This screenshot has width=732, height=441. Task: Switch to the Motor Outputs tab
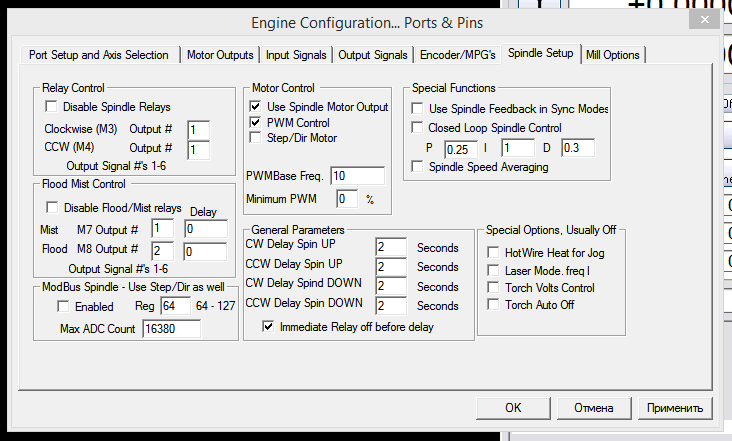point(220,55)
